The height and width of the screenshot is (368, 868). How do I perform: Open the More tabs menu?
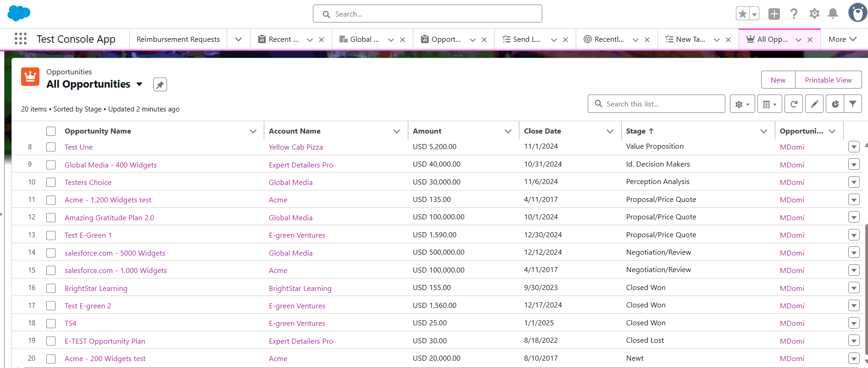click(x=842, y=39)
